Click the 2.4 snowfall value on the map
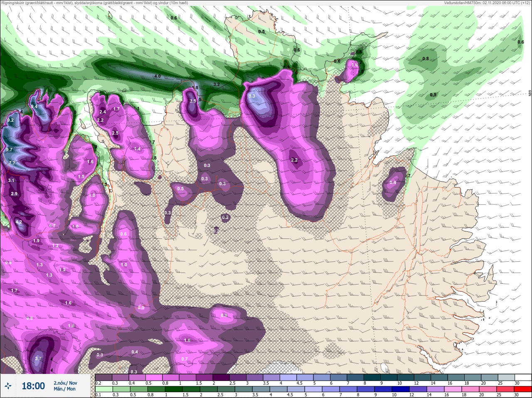The height and width of the screenshot is (398, 532). [103, 112]
